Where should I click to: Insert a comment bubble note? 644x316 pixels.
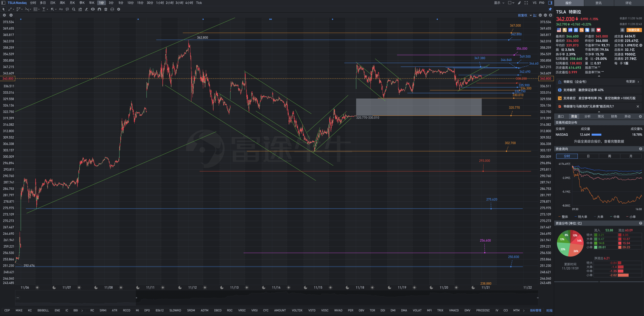pos(67,9)
